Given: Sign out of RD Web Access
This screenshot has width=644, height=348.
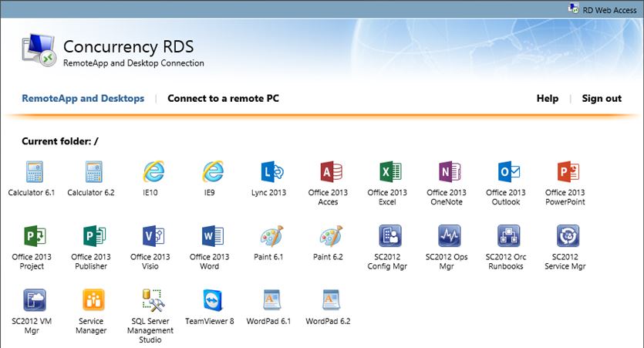Looking at the screenshot, I should coord(602,99).
